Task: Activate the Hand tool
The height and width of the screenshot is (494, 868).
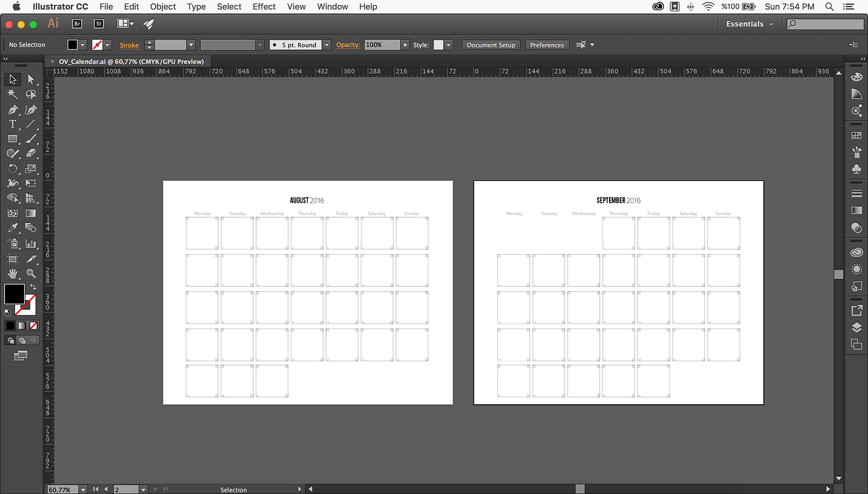Action: (x=12, y=273)
